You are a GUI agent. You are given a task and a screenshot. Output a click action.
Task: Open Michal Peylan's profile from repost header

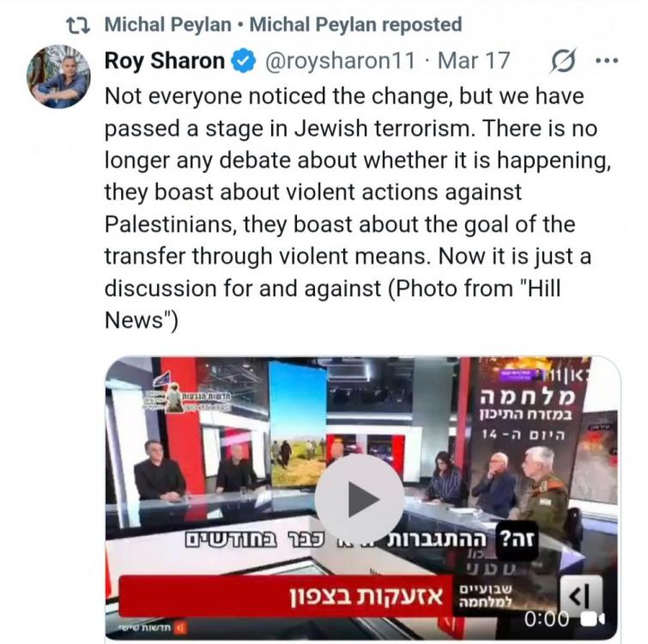pyautogui.click(x=167, y=24)
